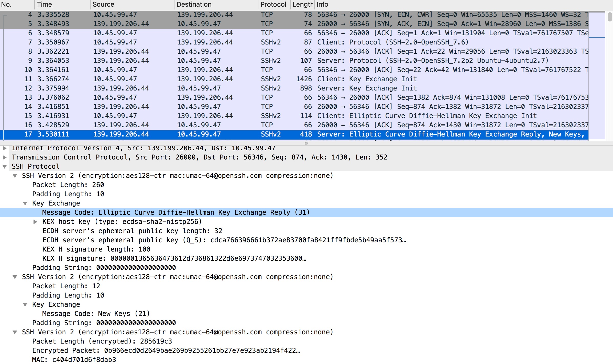Click the MAC c404d701d6f8dab3 field
Viewport: 613px width, 364px height.
tap(74, 360)
